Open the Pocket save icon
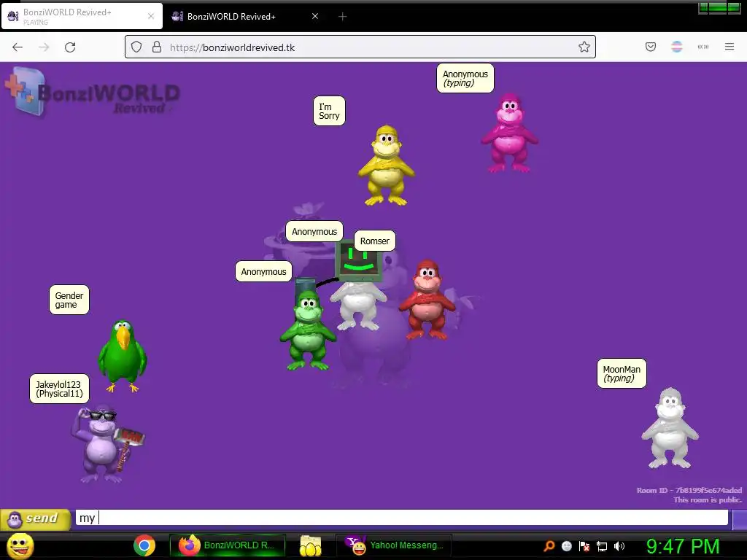 [x=651, y=47]
